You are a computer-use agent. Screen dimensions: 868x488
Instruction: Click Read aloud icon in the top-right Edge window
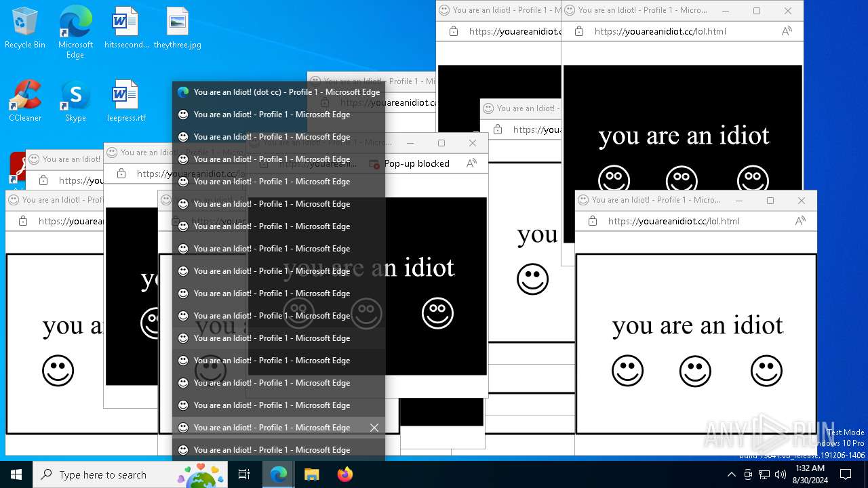[x=787, y=31]
